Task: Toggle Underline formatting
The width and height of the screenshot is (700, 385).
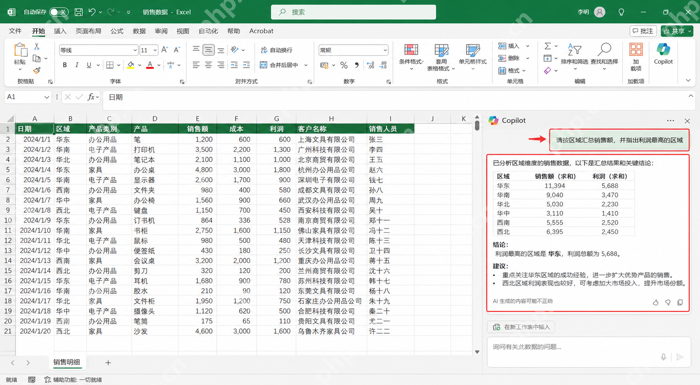Action: tap(89, 65)
